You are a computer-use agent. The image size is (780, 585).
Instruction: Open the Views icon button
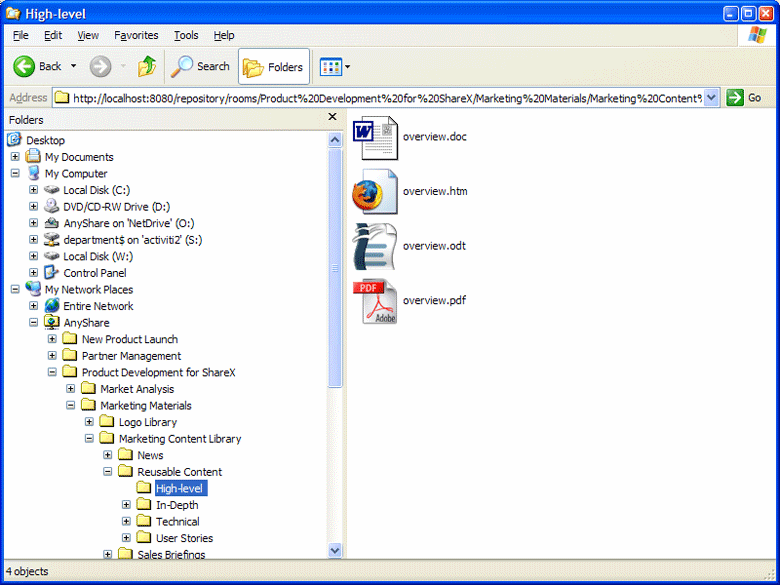(x=331, y=67)
